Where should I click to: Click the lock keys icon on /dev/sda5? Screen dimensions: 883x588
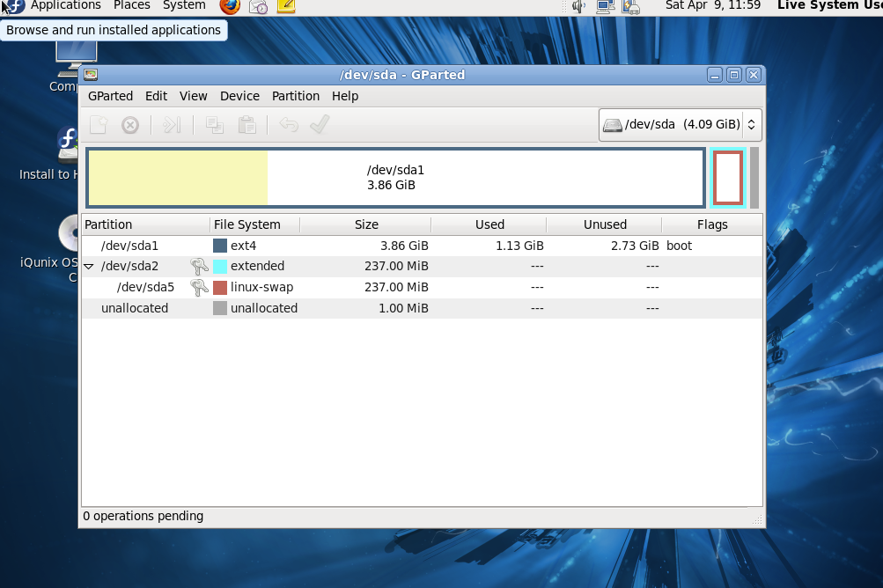coord(199,287)
